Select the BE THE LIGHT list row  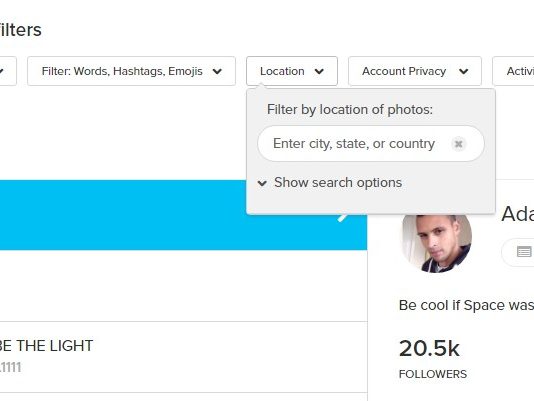[x=184, y=357]
